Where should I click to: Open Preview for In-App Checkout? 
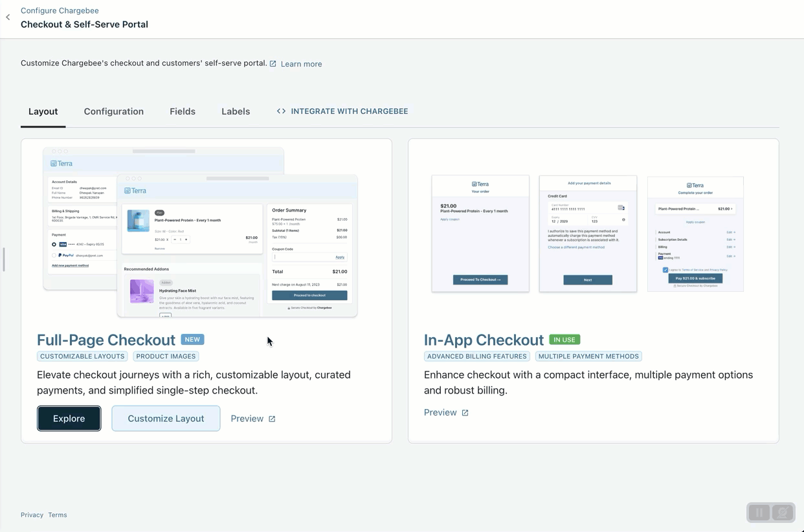tap(446, 412)
